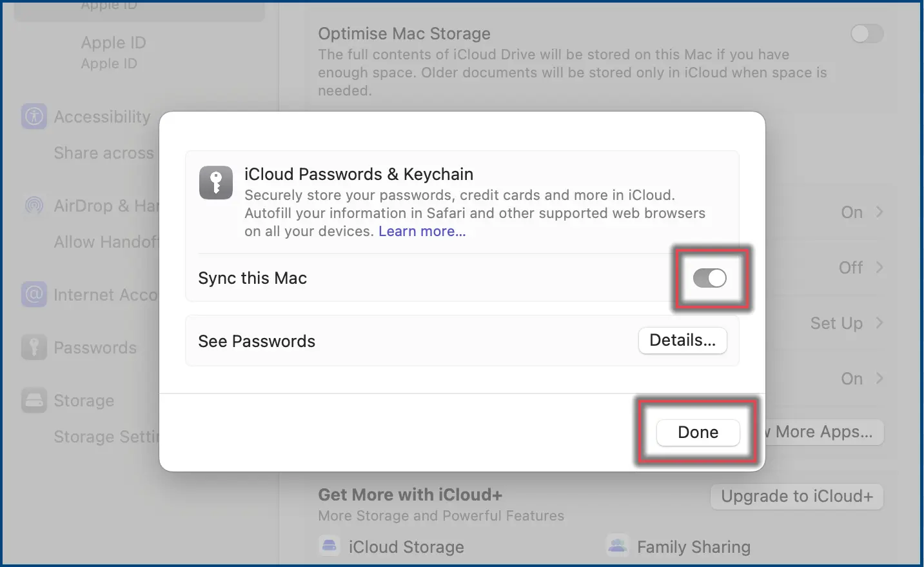Screen dimensions: 924x567
Task: Select Storage Settings in sidebar
Action: pos(106,437)
